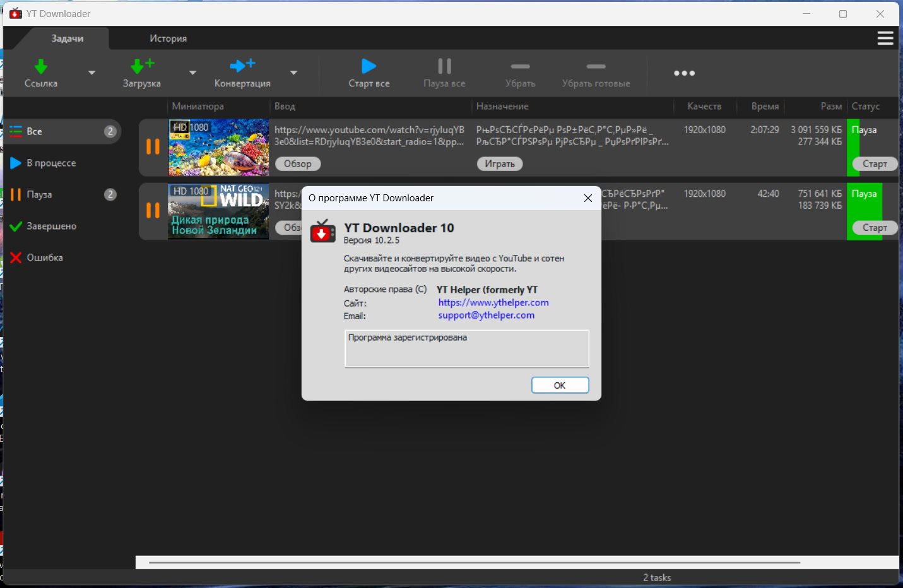Open the hamburger main menu
The image size is (903, 588).
tap(885, 38)
